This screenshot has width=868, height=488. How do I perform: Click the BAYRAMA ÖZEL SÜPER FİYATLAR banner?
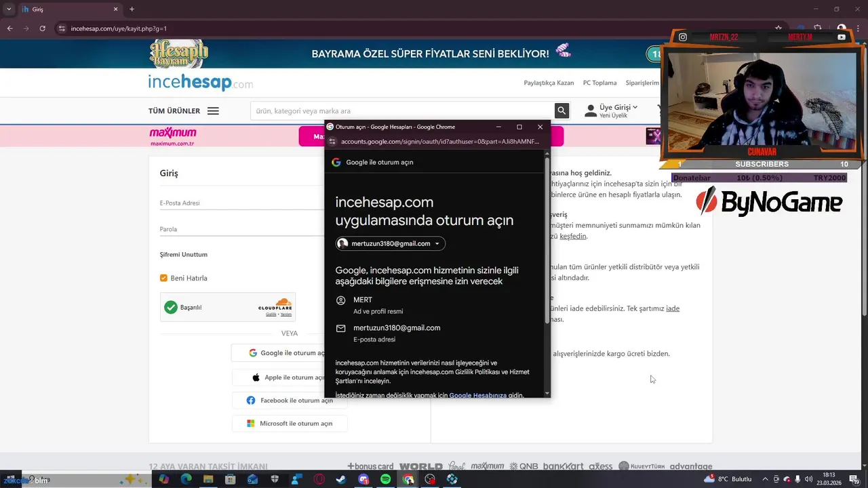[430, 54]
